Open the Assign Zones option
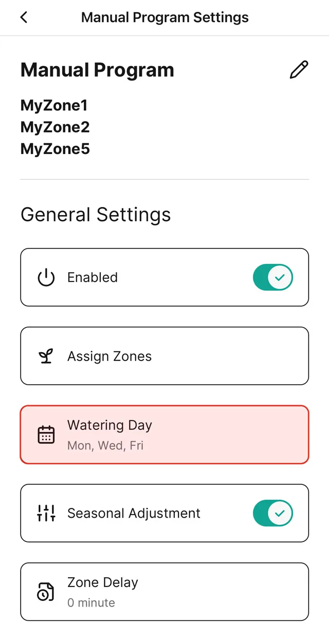Viewport: 329px width, 644px height. tap(109, 356)
